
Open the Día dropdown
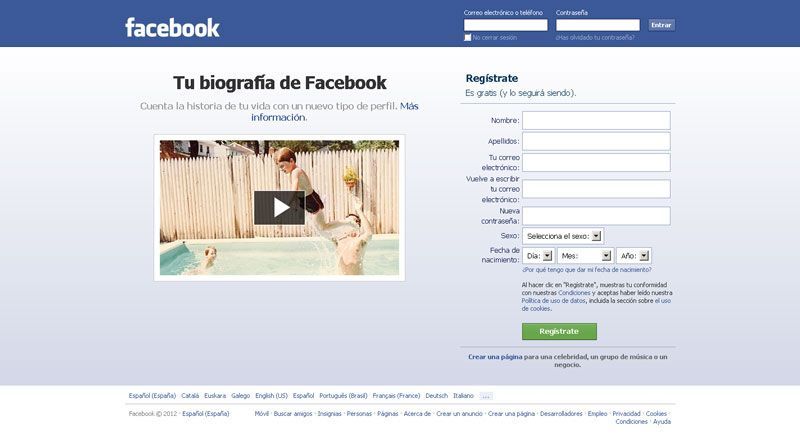tap(538, 256)
